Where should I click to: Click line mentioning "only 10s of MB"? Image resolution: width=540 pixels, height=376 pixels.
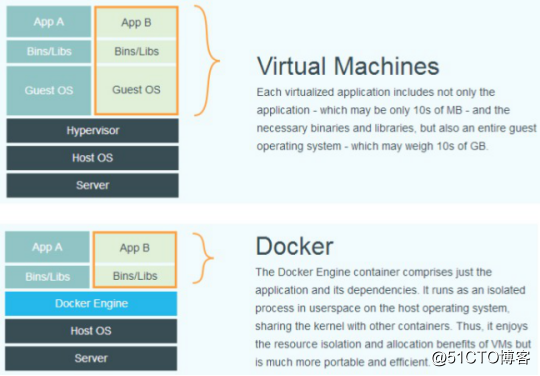(x=383, y=110)
